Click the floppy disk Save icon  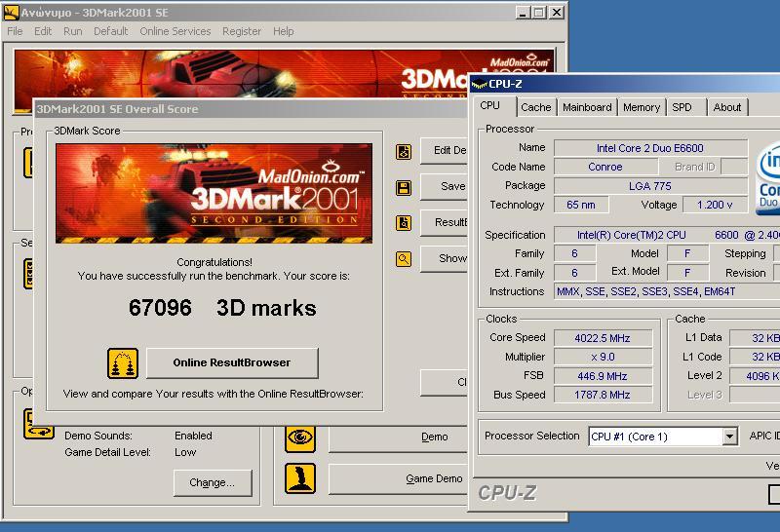tap(404, 188)
